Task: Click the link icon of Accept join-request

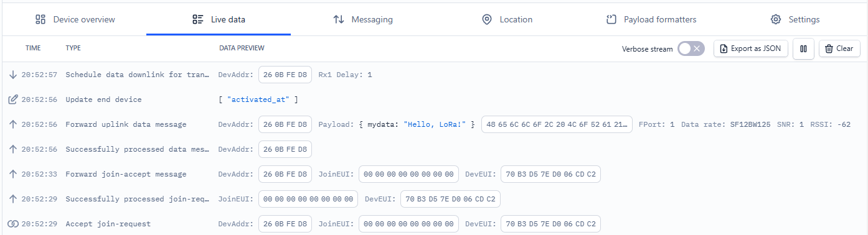Action: (12, 224)
